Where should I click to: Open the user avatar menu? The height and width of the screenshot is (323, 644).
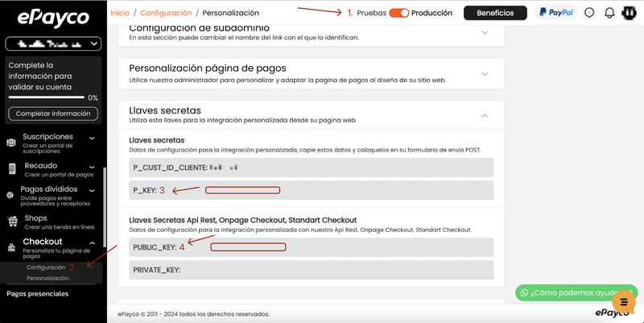pos(629,13)
